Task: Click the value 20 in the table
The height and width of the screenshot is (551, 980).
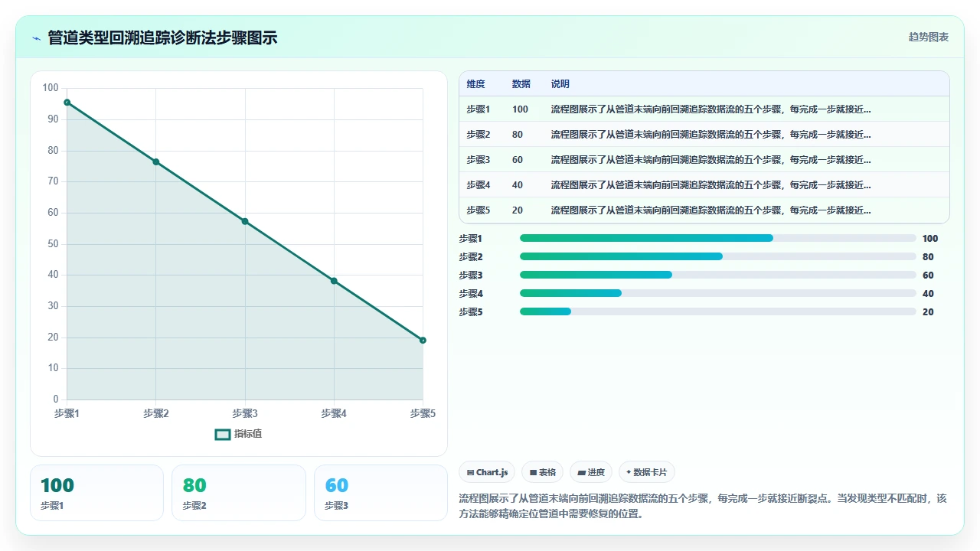Action: point(518,210)
